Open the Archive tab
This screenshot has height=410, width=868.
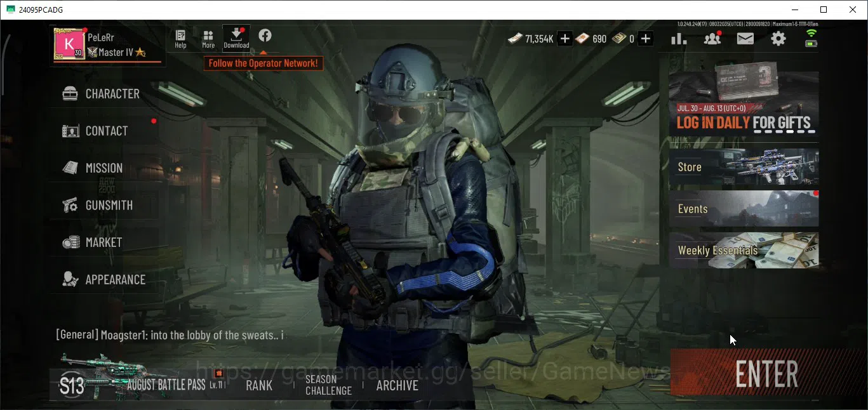pyautogui.click(x=397, y=385)
